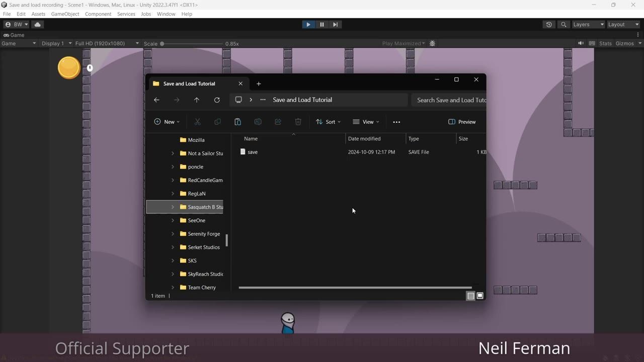Open the Window menu
The image size is (644, 362).
pos(166,14)
